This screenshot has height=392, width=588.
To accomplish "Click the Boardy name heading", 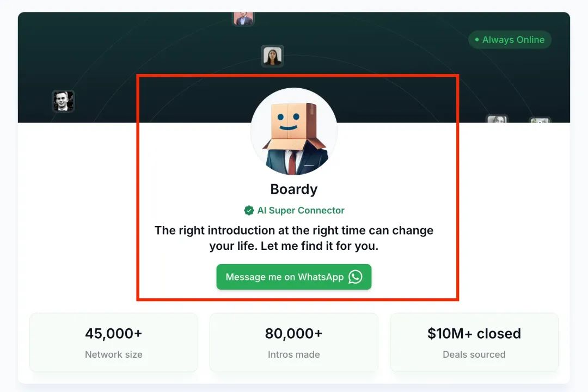I will point(294,189).
